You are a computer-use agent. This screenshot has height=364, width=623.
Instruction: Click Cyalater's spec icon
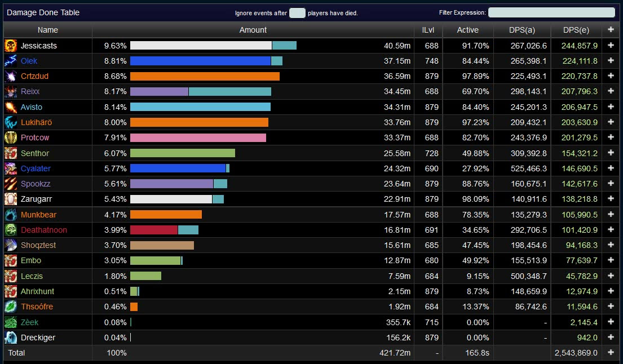tap(11, 168)
